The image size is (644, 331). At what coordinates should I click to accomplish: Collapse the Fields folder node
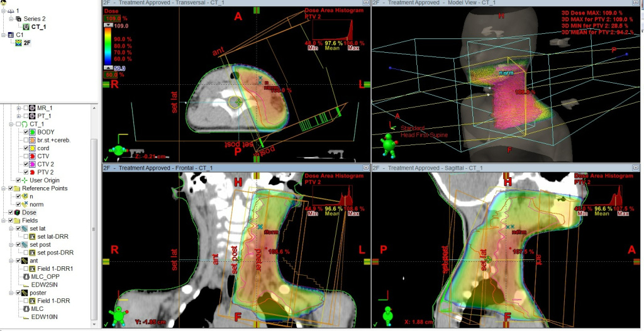[4, 220]
